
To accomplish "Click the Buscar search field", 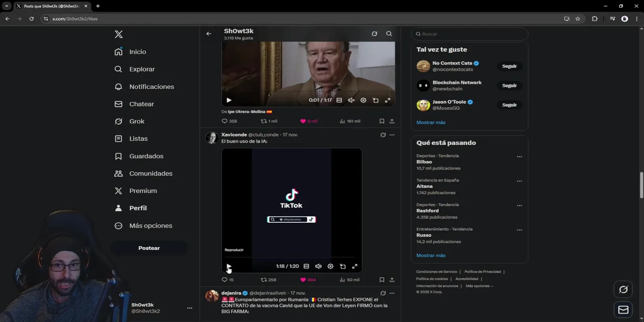I will (x=470, y=34).
